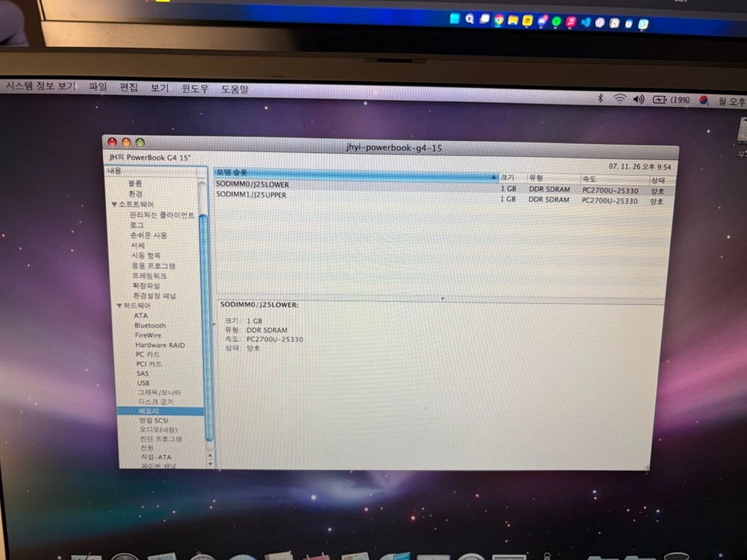747x560 pixels.
Task: Select FireWire in the hardware list
Action: coord(148,335)
